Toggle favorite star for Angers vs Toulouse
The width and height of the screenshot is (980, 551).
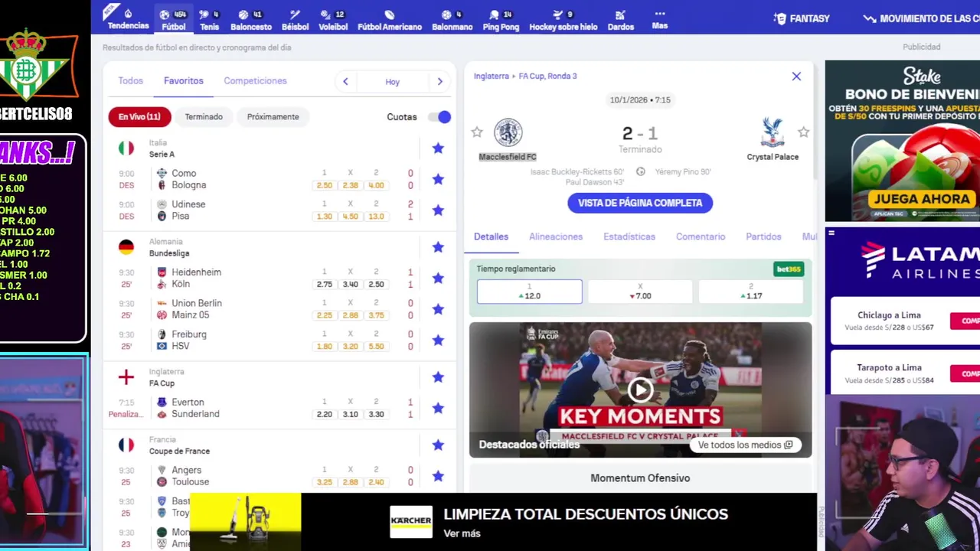pyautogui.click(x=438, y=476)
